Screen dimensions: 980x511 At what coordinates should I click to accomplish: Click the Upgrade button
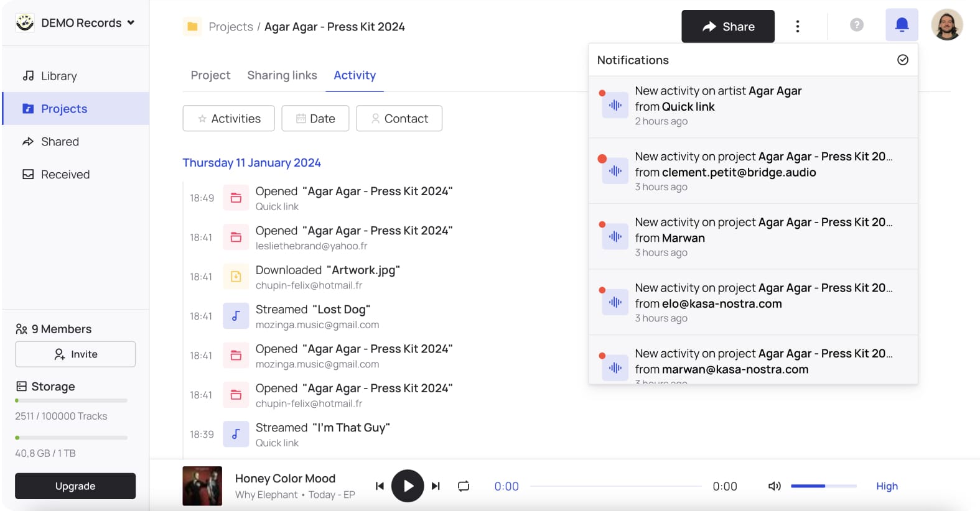[75, 486]
